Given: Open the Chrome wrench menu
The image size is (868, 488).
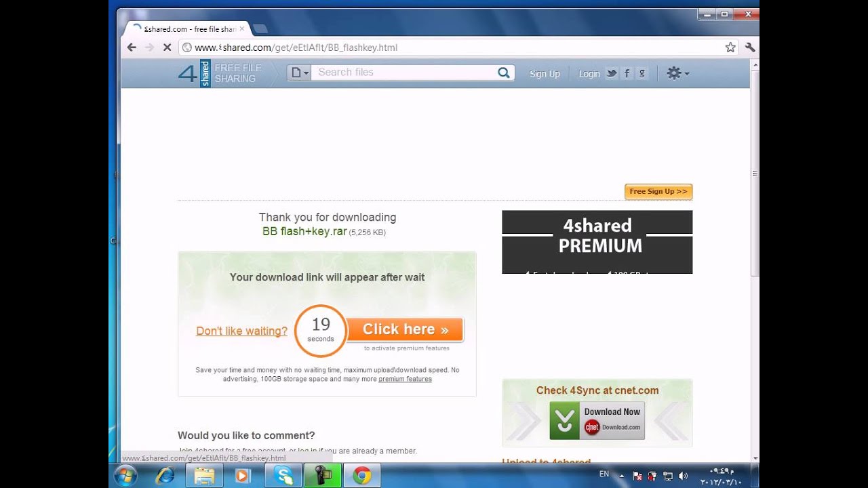Looking at the screenshot, I should (x=749, y=47).
